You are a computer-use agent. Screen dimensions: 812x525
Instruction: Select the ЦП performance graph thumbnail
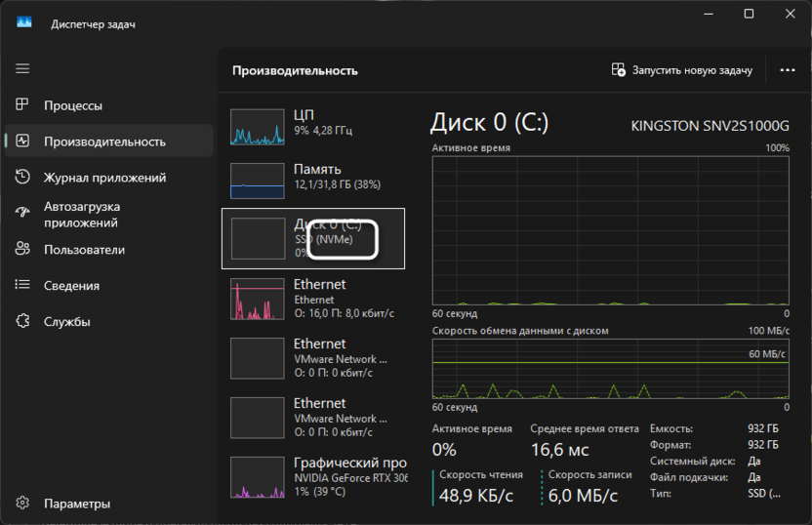(256, 127)
